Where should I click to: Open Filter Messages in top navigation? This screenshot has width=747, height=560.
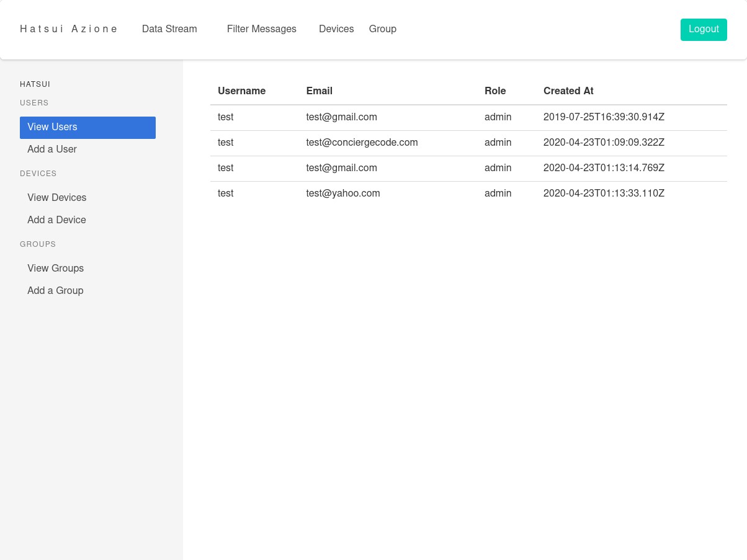tap(261, 29)
